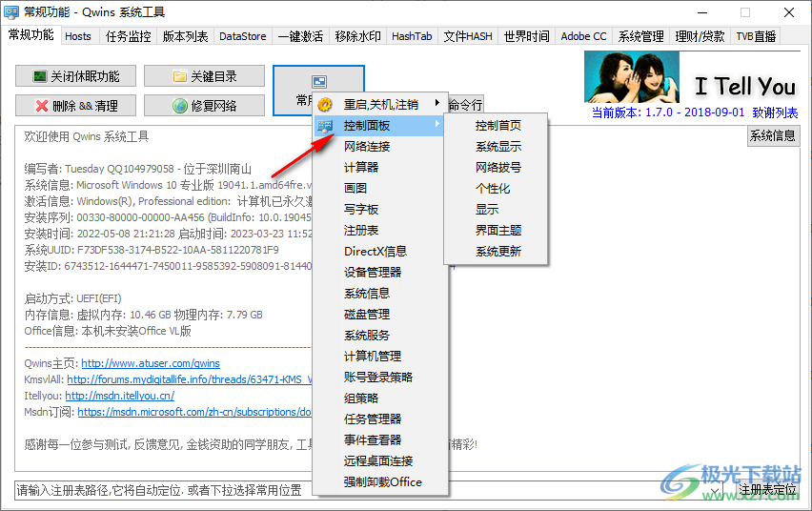Select 强制卸载Office menu item
This screenshot has width=812, height=511.
tap(380, 482)
